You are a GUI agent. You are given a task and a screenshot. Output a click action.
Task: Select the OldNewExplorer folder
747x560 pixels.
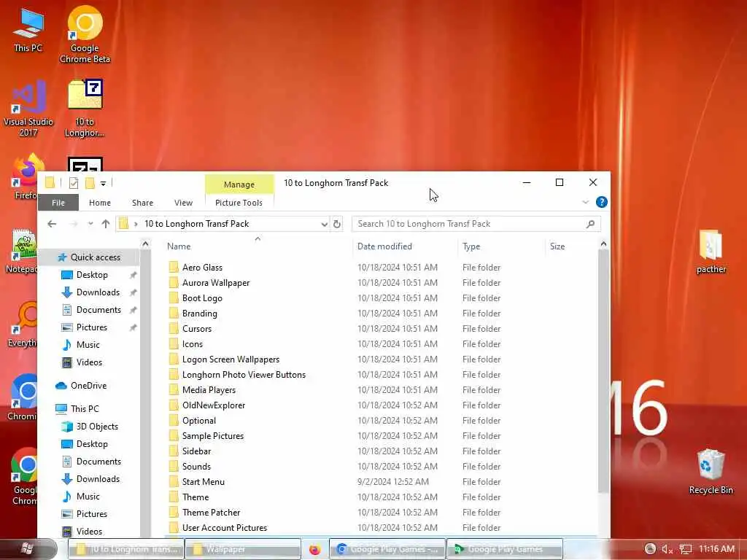pos(214,405)
